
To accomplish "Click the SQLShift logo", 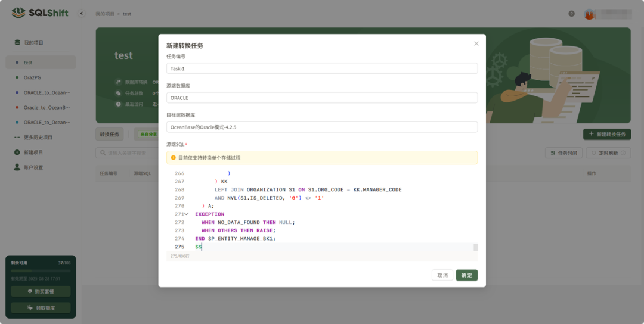I will pos(40,13).
